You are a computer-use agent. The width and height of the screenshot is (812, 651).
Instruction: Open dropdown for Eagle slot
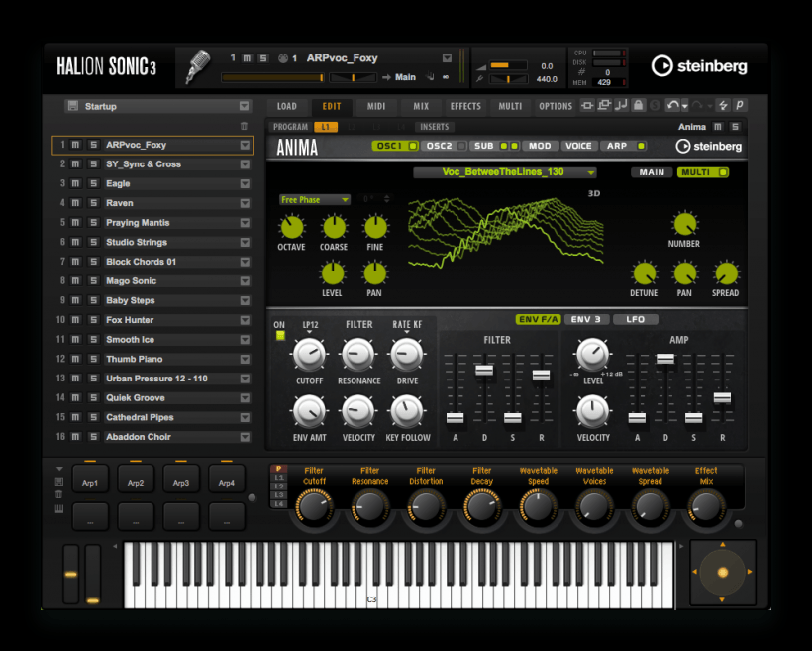coord(245,184)
